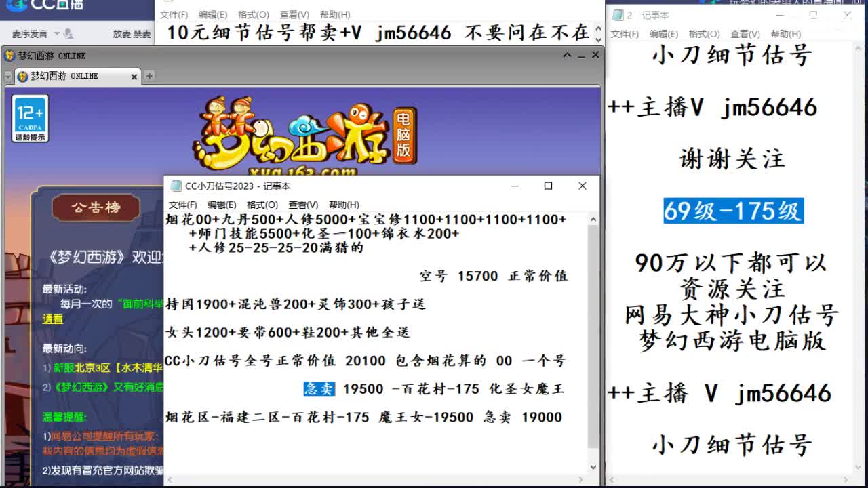The width and height of the screenshot is (868, 488).
Task: Minimize the 2 - 记事本 window
Action: 781,14
